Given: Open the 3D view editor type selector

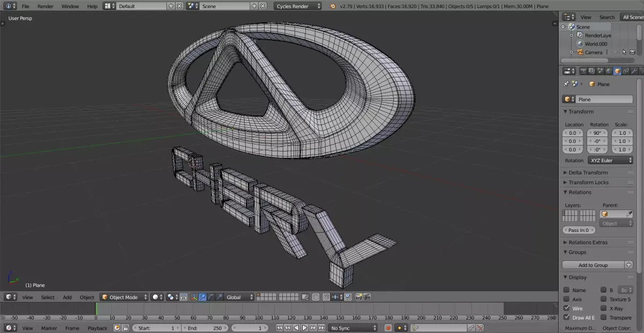Looking at the screenshot, I should click(11, 297).
